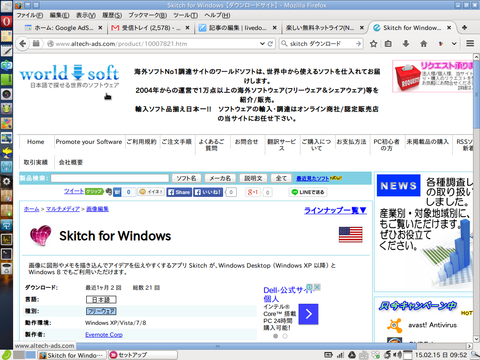
Task: Go to home page via house icon
Action: click(423, 44)
